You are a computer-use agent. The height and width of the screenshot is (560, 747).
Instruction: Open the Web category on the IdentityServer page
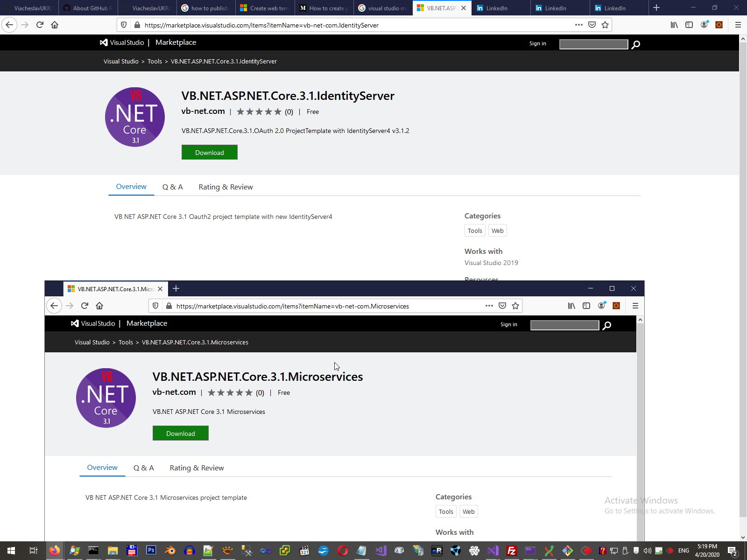pyautogui.click(x=498, y=231)
